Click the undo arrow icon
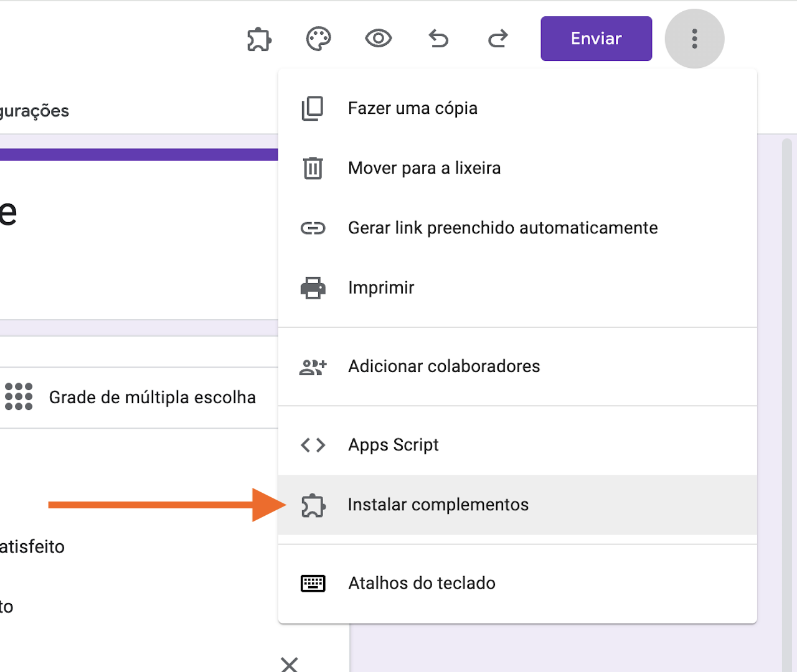Viewport: 797px width, 672px height. (438, 39)
